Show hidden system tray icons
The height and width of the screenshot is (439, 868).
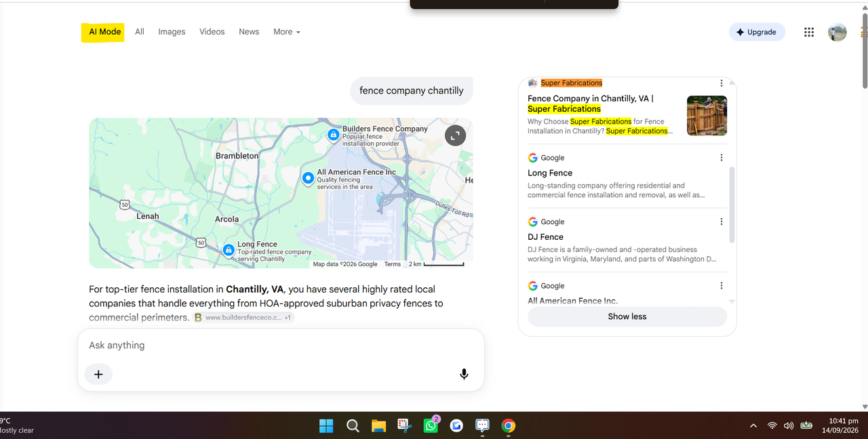point(753,426)
